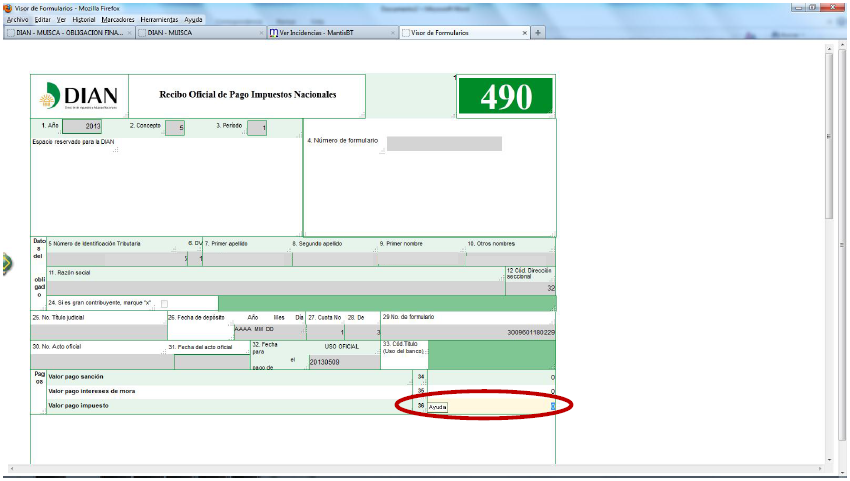Open a new browser tab with plus button

[x=538, y=33]
